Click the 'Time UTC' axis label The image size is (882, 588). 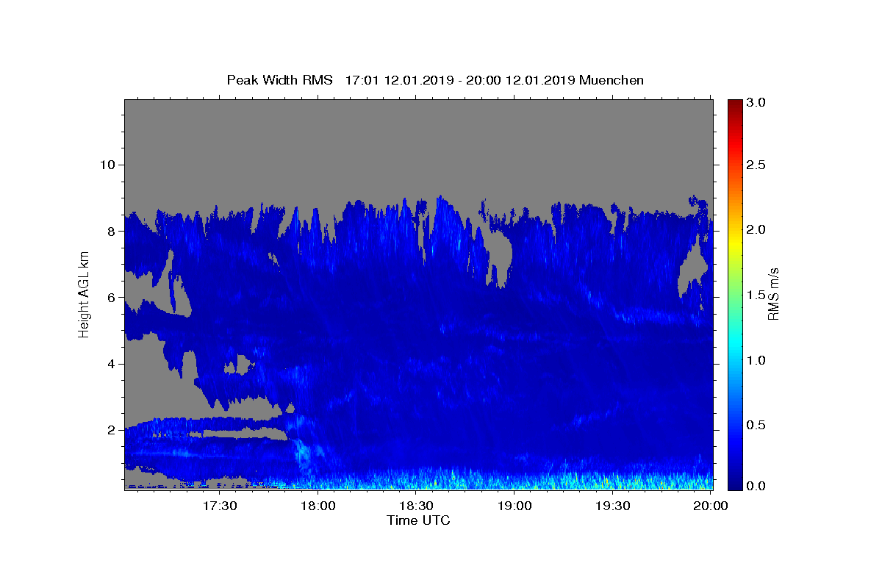418,520
